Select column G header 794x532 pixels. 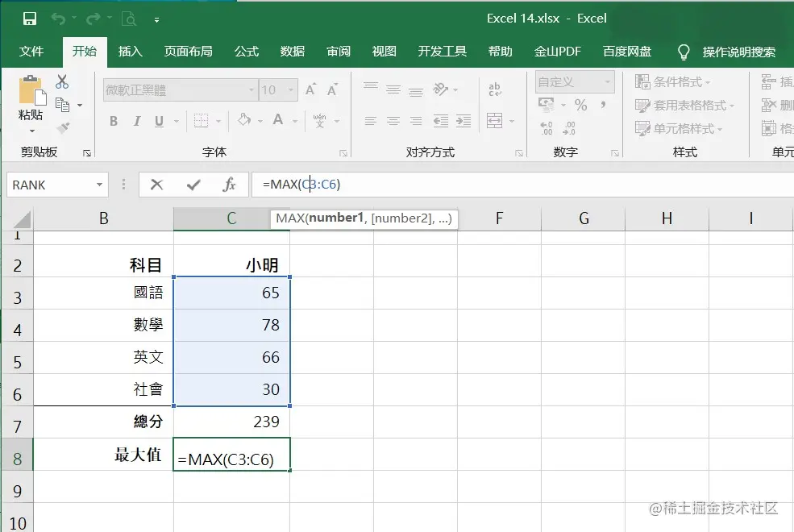click(x=584, y=218)
